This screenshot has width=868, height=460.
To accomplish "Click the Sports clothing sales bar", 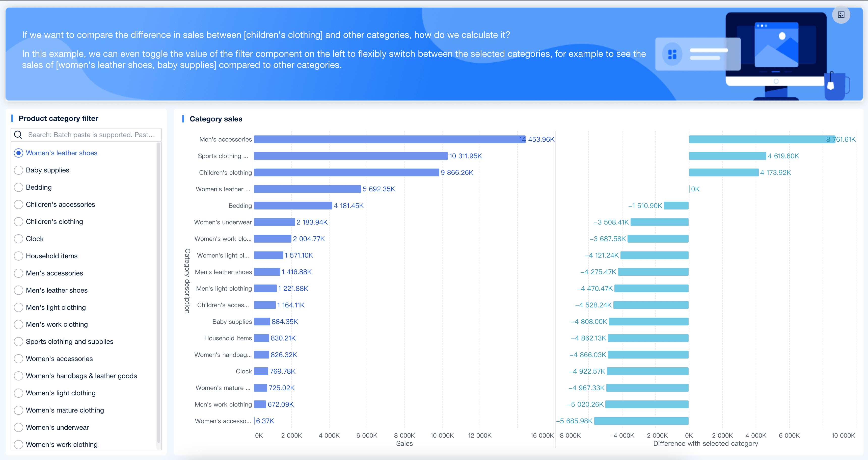I will 351,156.
